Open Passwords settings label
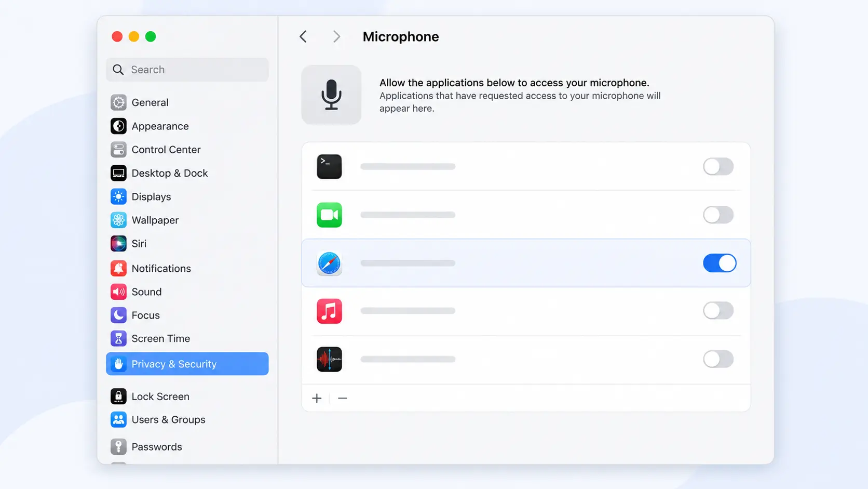This screenshot has height=489, width=868. (x=157, y=446)
